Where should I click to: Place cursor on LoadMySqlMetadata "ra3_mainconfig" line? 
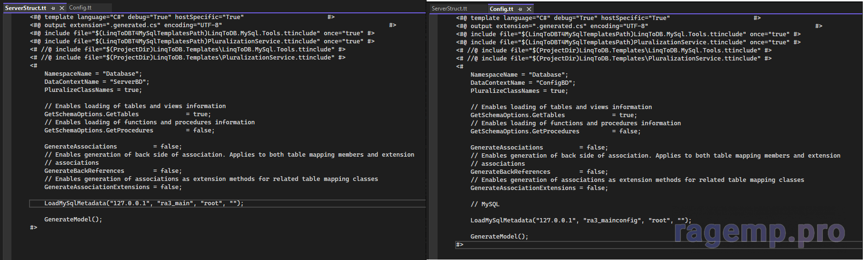(x=580, y=220)
